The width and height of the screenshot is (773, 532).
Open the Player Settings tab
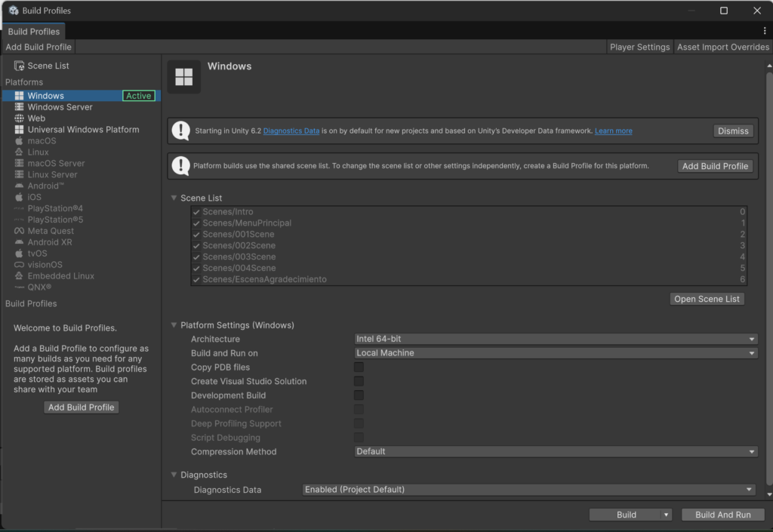[639, 47]
